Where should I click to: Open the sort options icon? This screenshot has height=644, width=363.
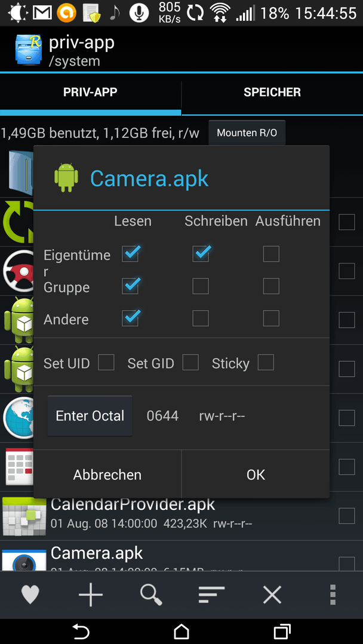coord(211,595)
